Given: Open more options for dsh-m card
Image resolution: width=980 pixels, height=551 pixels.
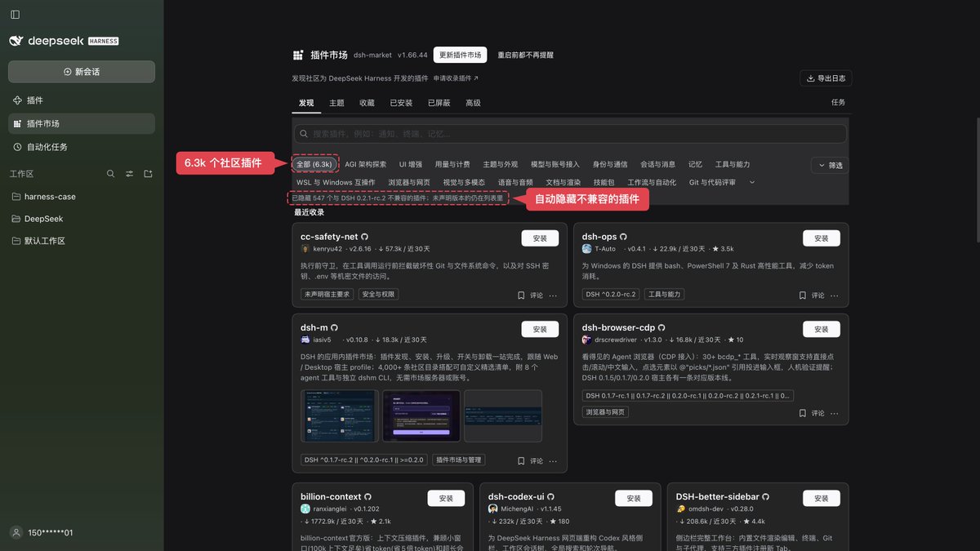Looking at the screenshot, I should [x=553, y=461].
